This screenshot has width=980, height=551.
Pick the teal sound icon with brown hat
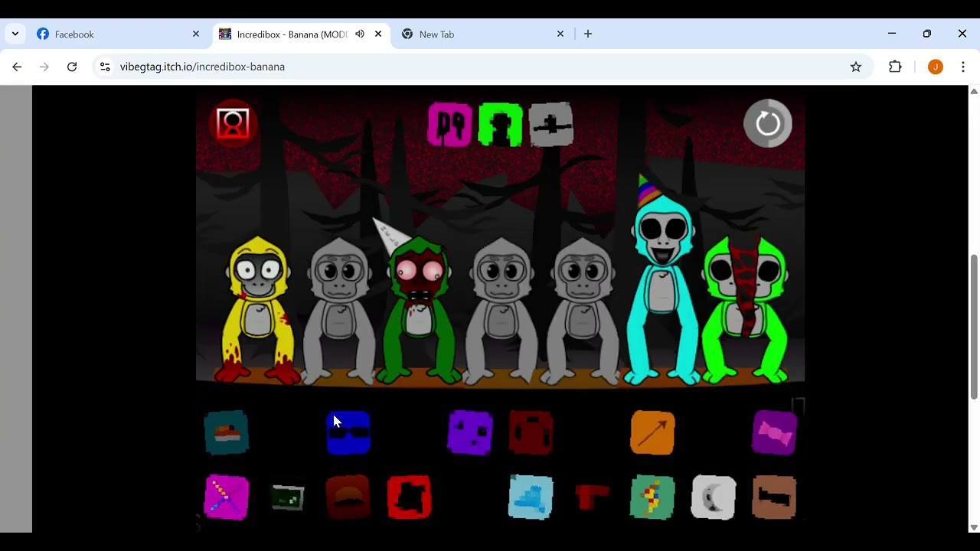pyautogui.click(x=227, y=432)
